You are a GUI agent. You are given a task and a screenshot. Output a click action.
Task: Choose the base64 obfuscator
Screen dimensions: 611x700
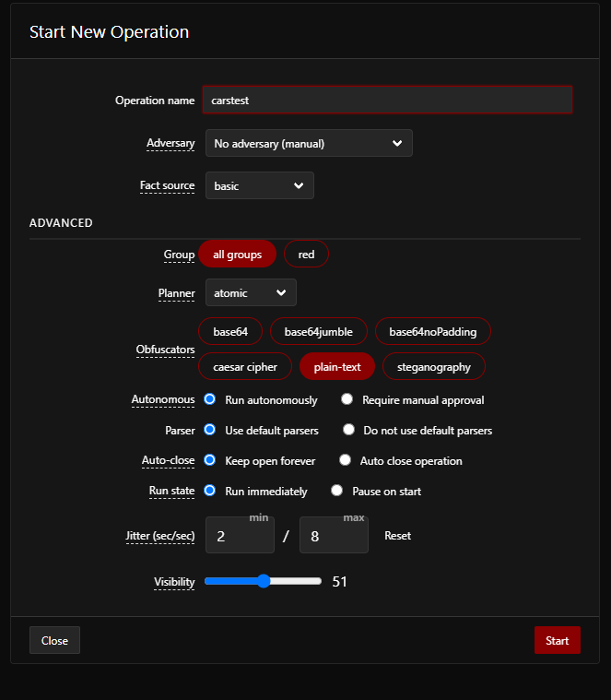(x=230, y=331)
